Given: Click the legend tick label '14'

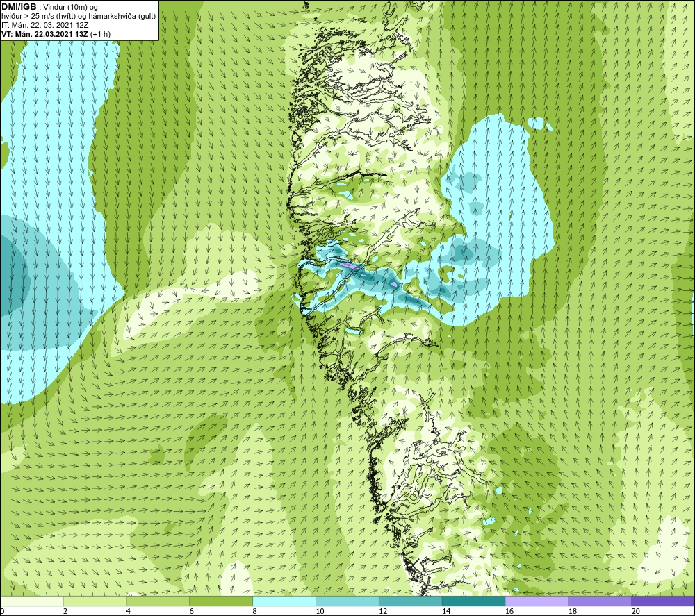Looking at the screenshot, I should 446,612.
